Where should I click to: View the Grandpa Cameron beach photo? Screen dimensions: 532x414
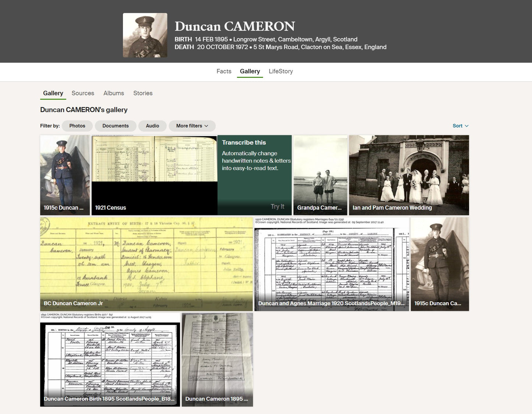coord(320,175)
